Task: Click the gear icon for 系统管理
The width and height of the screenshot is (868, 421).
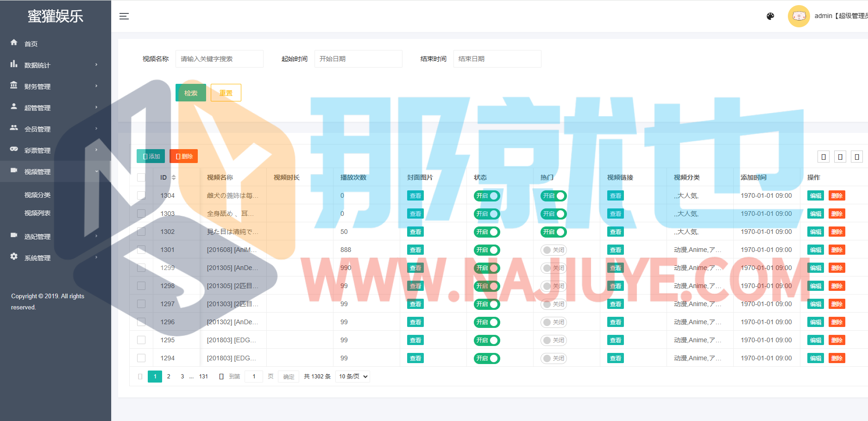Action: click(x=14, y=257)
